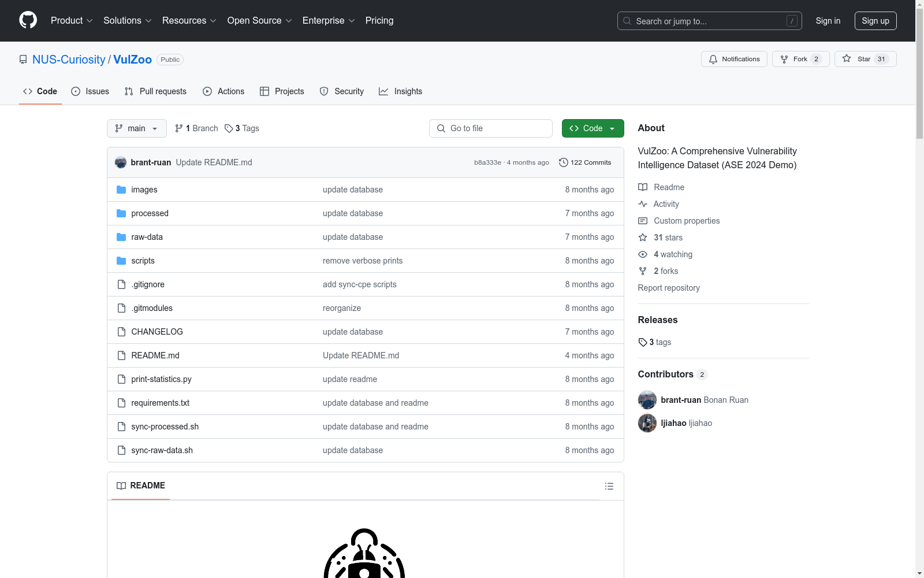Open requirements.txt file
Image resolution: width=924 pixels, height=578 pixels.
coord(160,403)
